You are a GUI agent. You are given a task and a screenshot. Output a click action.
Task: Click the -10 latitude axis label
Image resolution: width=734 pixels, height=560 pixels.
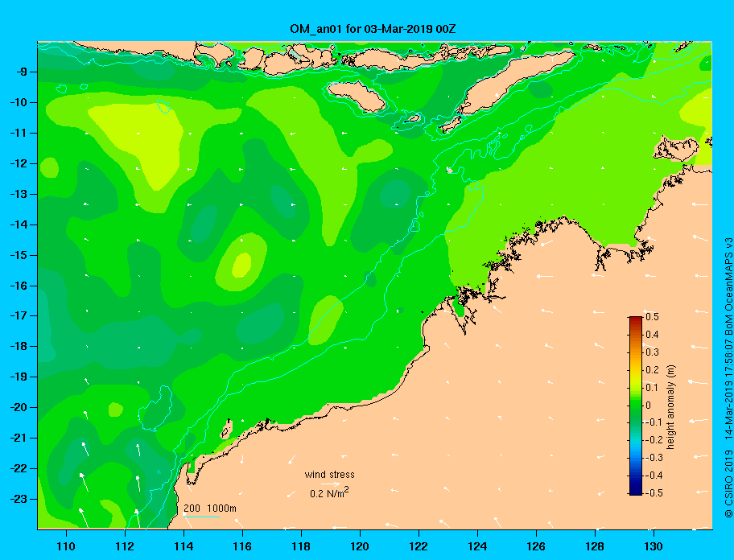19,102
